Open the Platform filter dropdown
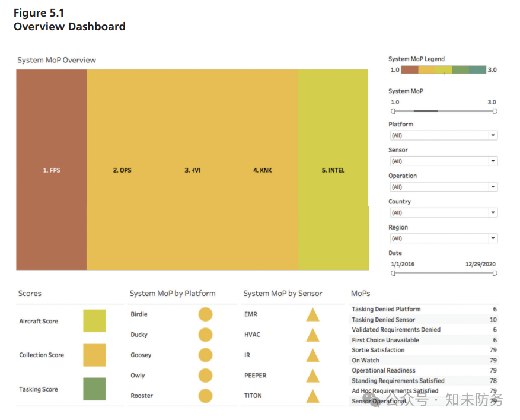Viewport: 520px width, 420px height. click(444, 135)
